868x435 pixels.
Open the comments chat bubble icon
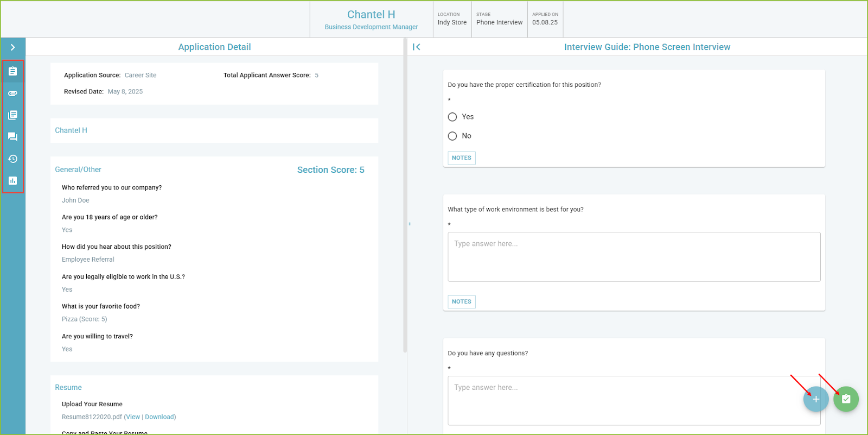(12, 137)
